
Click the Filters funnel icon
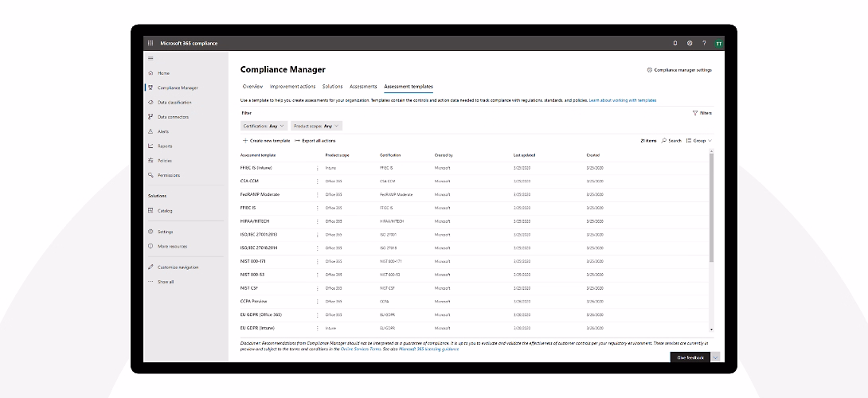[695, 113]
